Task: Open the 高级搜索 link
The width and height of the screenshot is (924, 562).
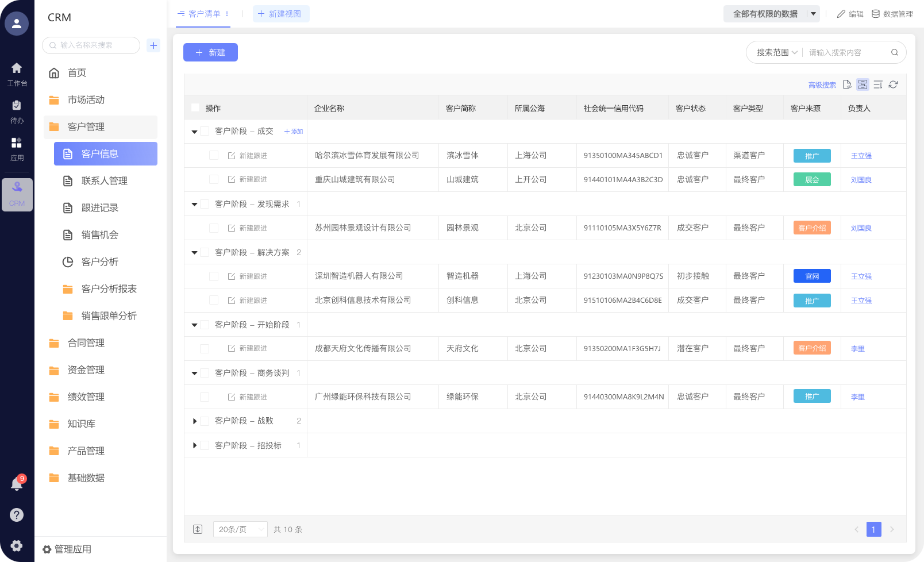Action: 822,85
